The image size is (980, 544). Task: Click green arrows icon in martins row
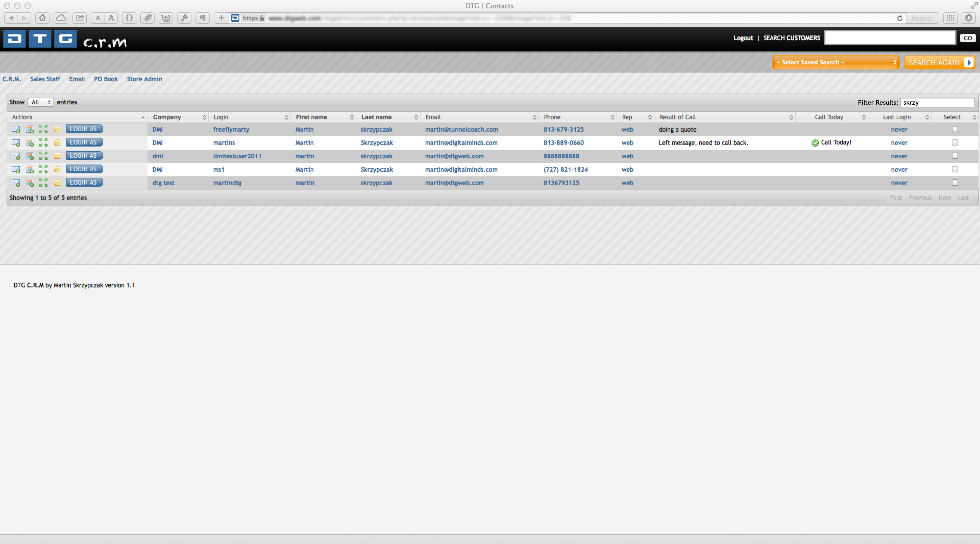(x=43, y=143)
